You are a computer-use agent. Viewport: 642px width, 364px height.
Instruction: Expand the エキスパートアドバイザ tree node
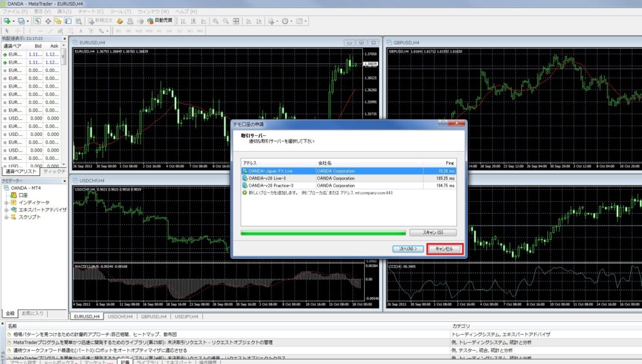coord(6,210)
